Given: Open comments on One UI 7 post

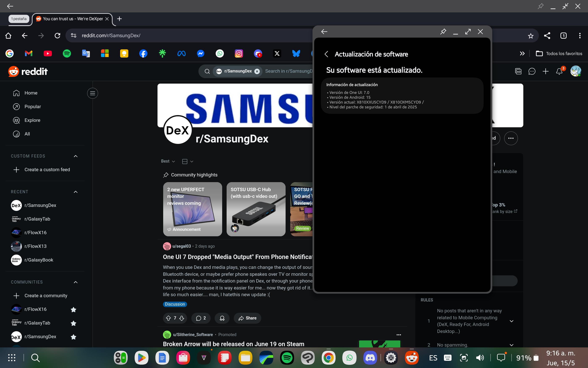Looking at the screenshot, I should [x=201, y=318].
